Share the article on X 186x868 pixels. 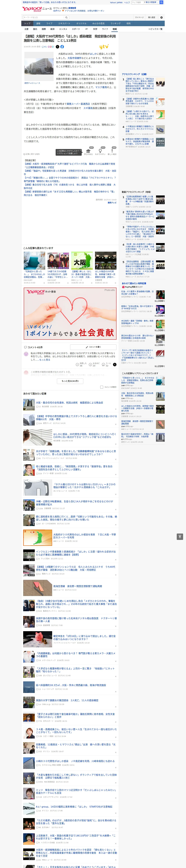tap(57, 47)
